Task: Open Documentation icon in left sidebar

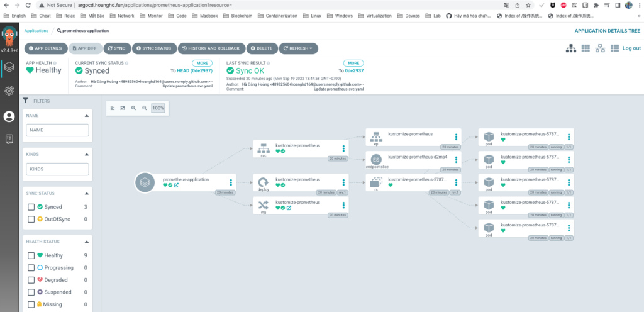Action: pos(9,139)
